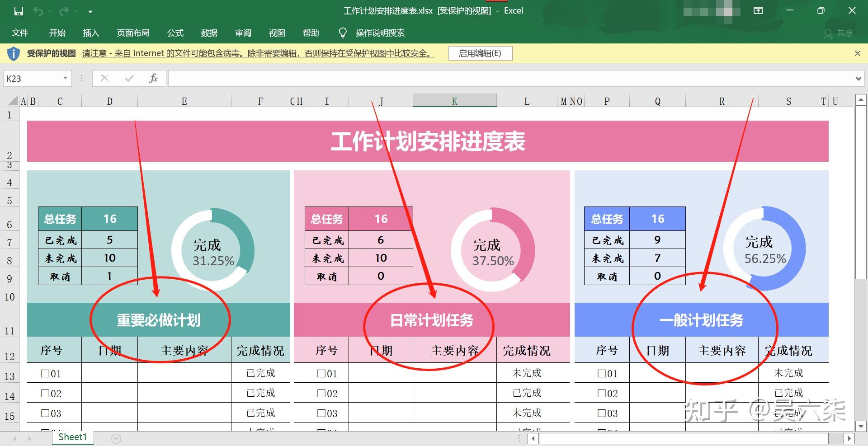Viewport: 868px width, 446px height.
Task: Open the Name Box dropdown arrow
Action: click(x=65, y=78)
